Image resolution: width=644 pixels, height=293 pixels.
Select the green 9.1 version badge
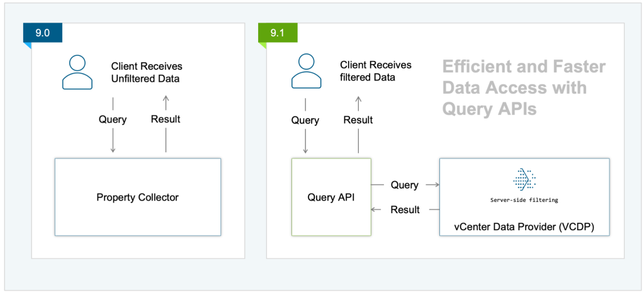(278, 33)
